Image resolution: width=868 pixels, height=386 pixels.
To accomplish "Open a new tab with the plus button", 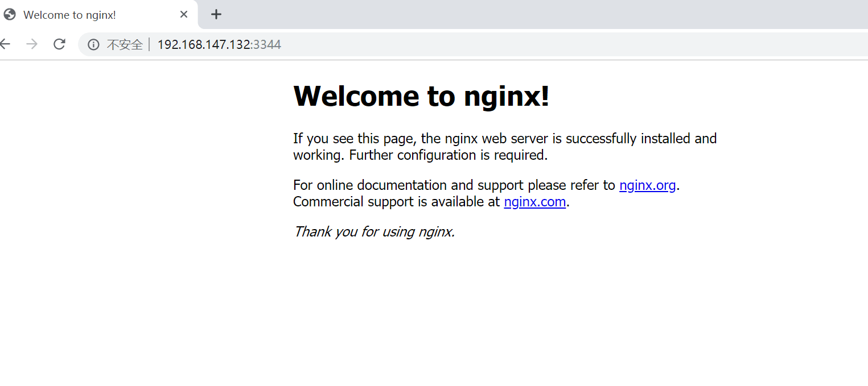I will (216, 15).
